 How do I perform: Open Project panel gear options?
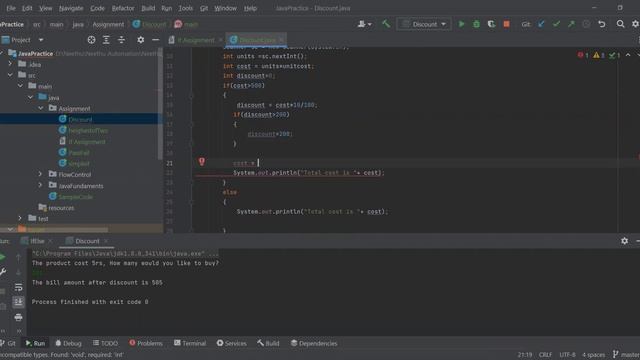click(140, 40)
